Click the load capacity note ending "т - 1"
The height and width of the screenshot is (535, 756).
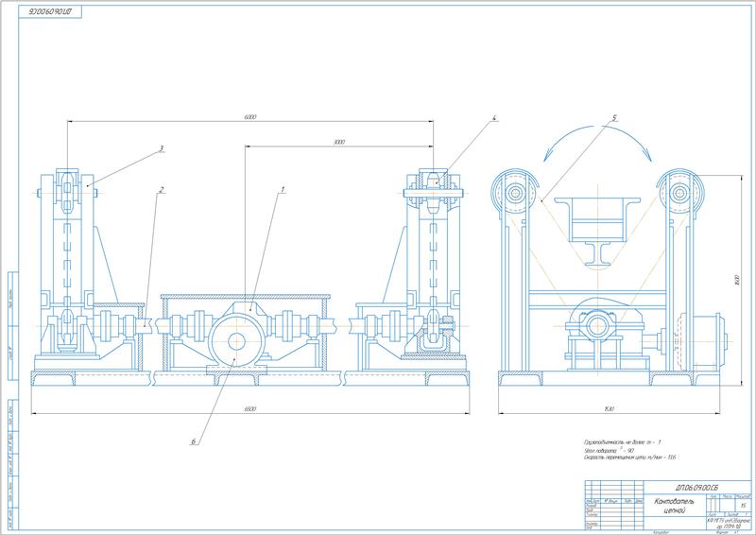623,441
